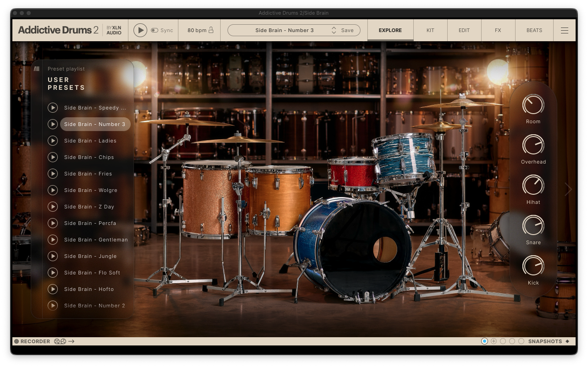Click the arrow icon in the recorder bar
588x367 pixels.
72,341
